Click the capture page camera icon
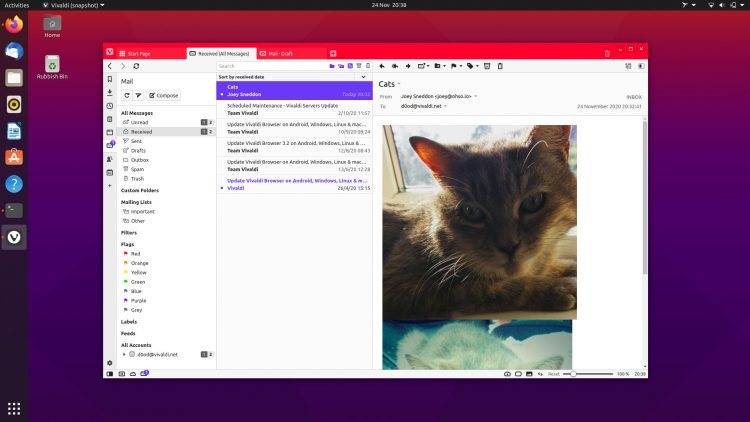Screen dimensions: 750x422 click(507, 374)
